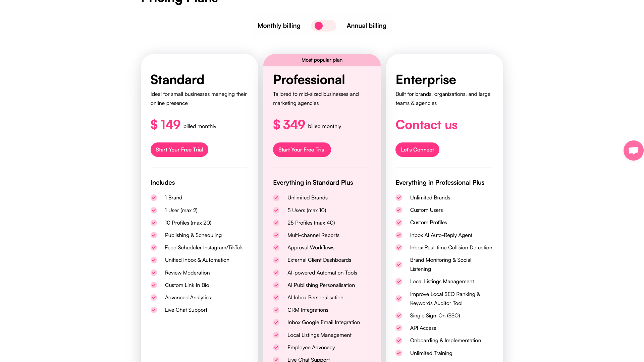This screenshot has width=644, height=362.
Task: Toggle the billing switch to Annual
Action: 323,25
